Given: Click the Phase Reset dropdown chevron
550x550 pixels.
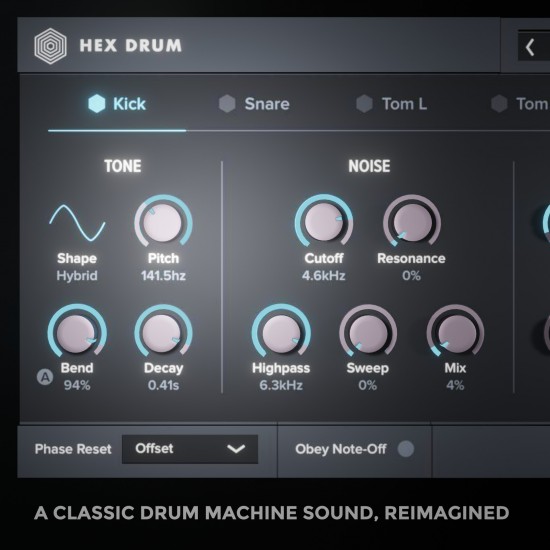Looking at the screenshot, I should point(236,449).
